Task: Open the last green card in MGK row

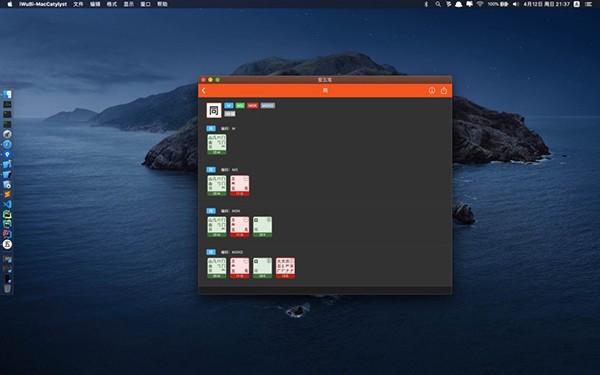Action: [x=262, y=227]
